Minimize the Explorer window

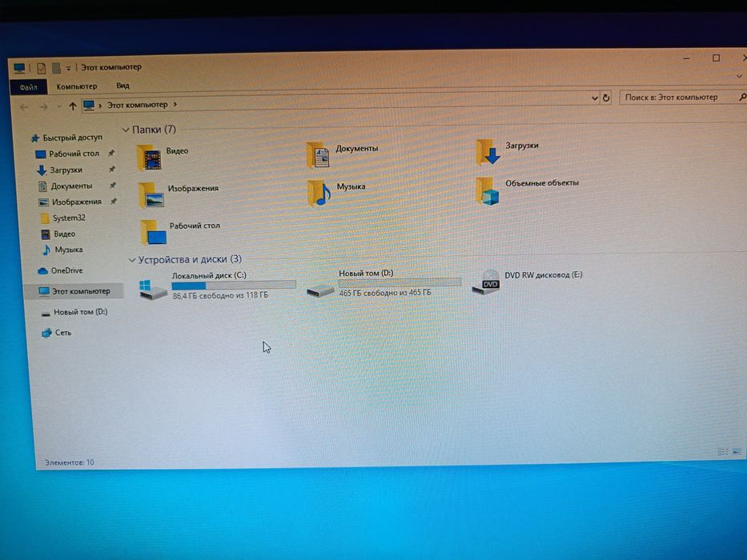coord(686,58)
